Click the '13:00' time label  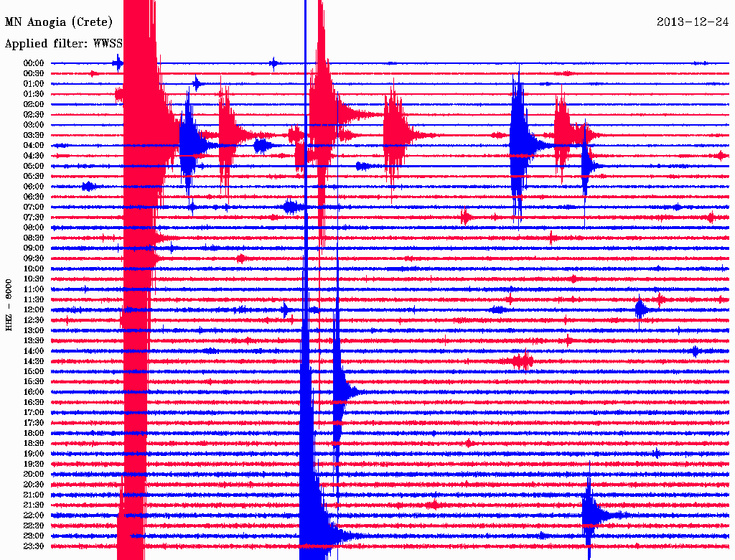34,330
